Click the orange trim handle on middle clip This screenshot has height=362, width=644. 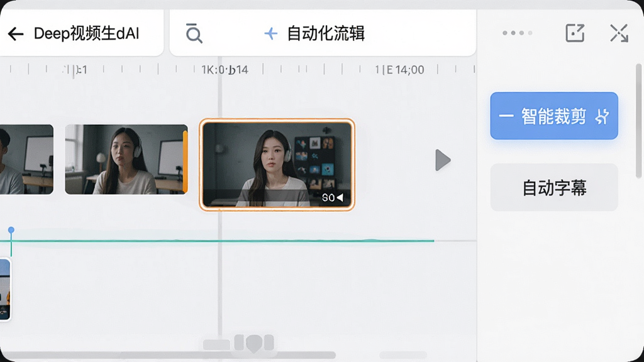186,161
